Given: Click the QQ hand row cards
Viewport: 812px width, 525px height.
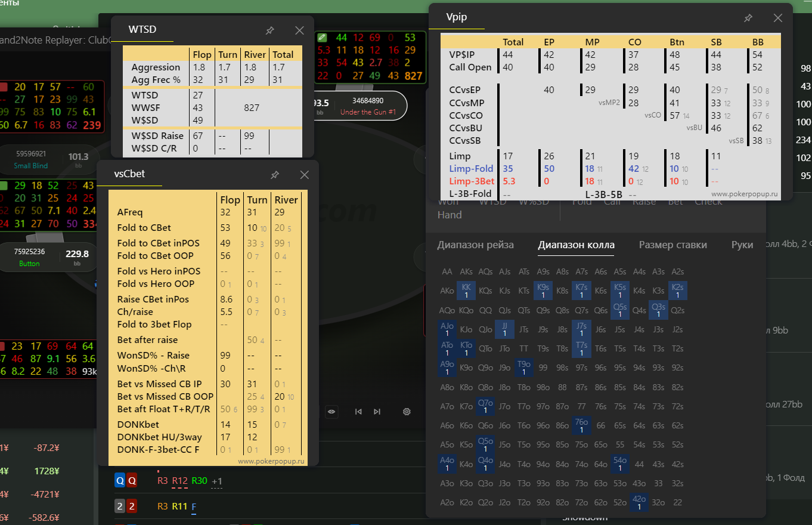Looking at the screenshot, I should tap(126, 481).
